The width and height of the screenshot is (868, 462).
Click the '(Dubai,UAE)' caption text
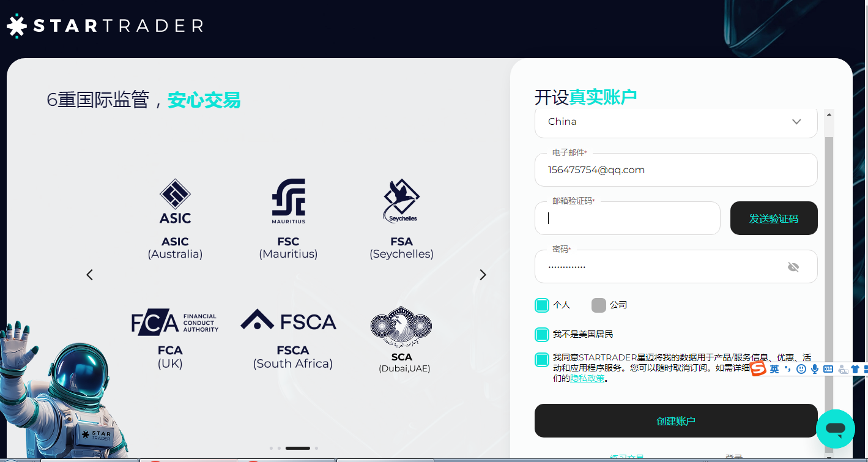click(x=404, y=368)
